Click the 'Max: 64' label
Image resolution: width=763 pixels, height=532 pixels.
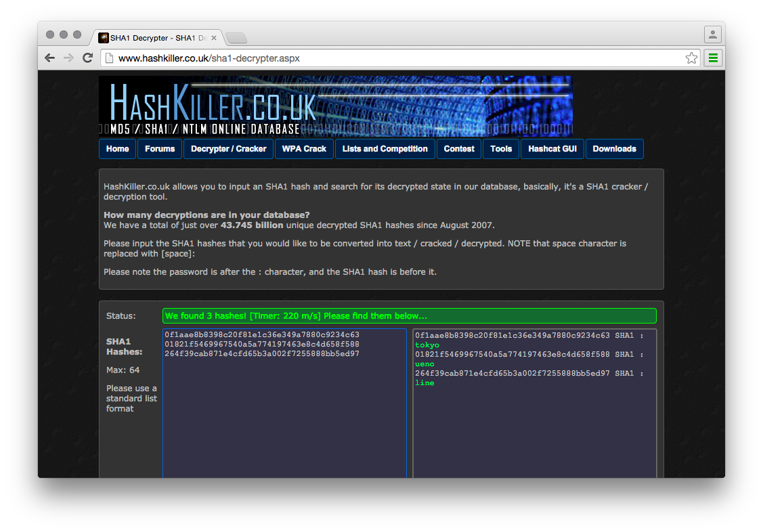pyautogui.click(x=123, y=370)
